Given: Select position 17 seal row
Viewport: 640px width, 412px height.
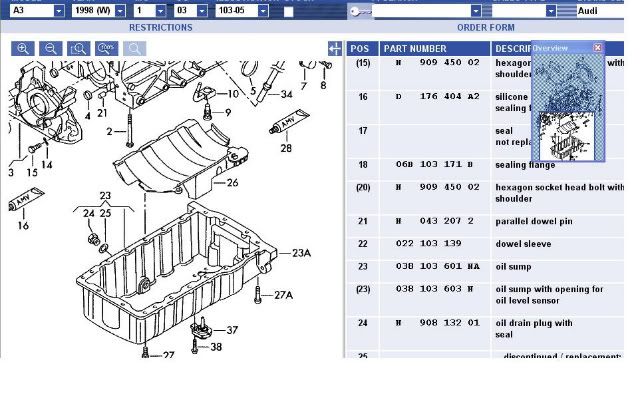Looking at the screenshot, I should coord(485,141).
